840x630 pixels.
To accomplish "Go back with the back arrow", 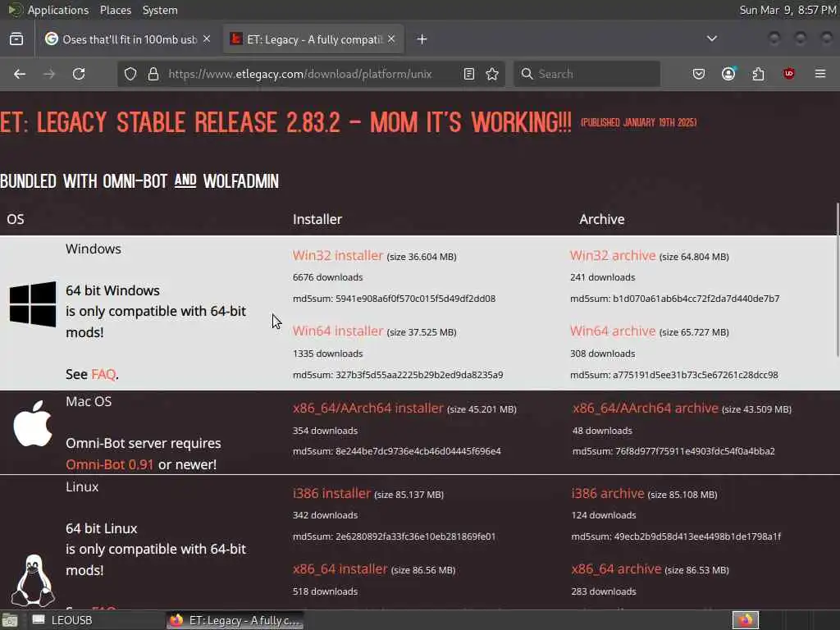I will tap(20, 74).
